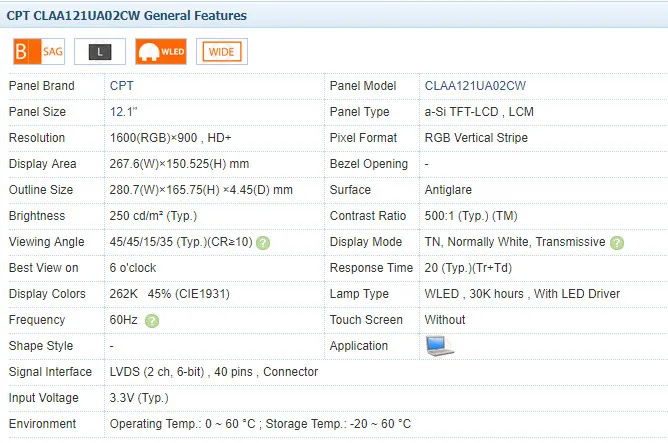Click the RGB Vertical Stripe value
This screenshot has height=443, width=668.
pos(476,138)
